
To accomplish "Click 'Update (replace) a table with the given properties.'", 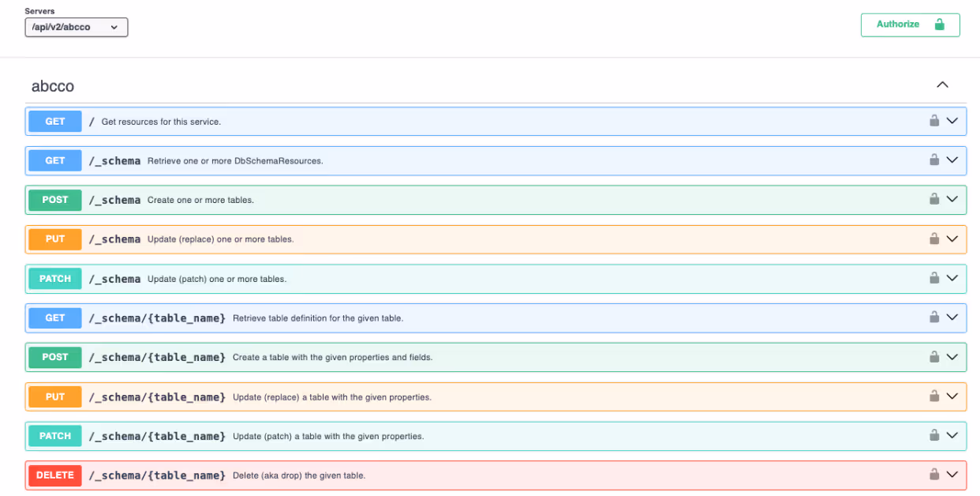I will click(332, 397).
